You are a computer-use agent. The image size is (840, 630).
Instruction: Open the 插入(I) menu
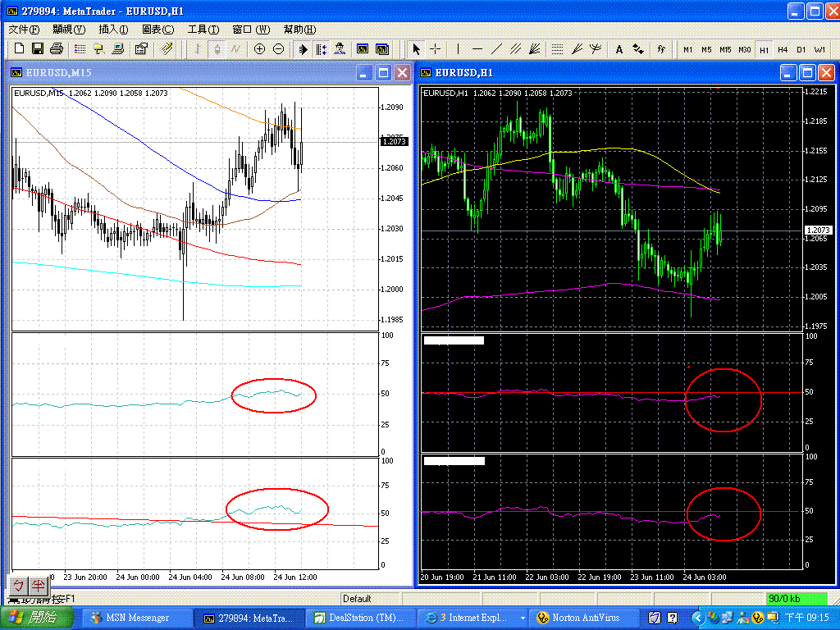pyautogui.click(x=113, y=30)
